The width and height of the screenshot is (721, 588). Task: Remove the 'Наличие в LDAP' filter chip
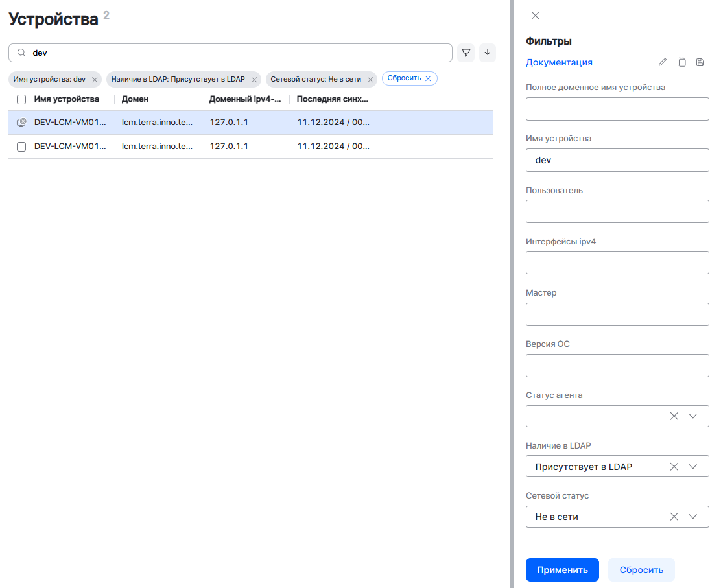[x=254, y=79]
